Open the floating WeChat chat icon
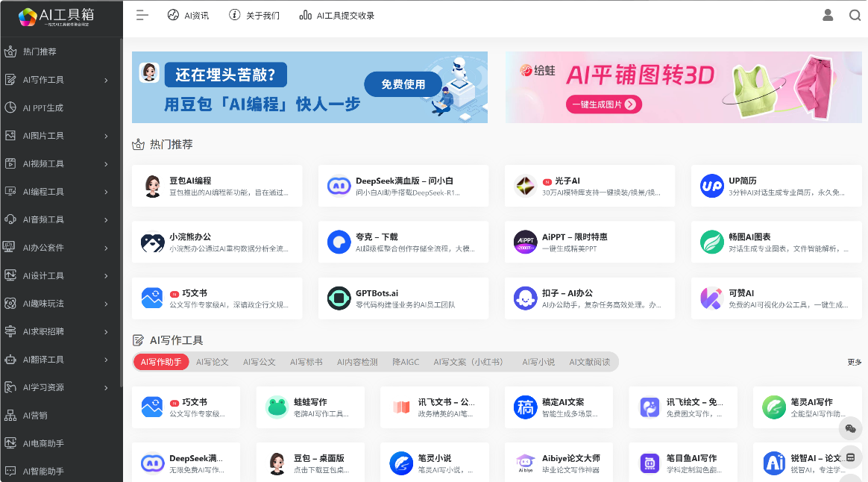 851,429
